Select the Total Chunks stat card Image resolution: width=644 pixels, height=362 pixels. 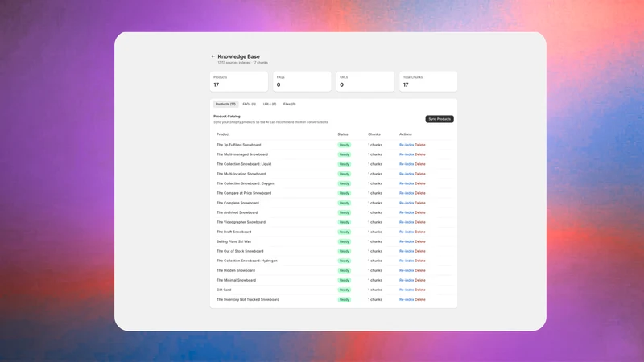coord(428,81)
